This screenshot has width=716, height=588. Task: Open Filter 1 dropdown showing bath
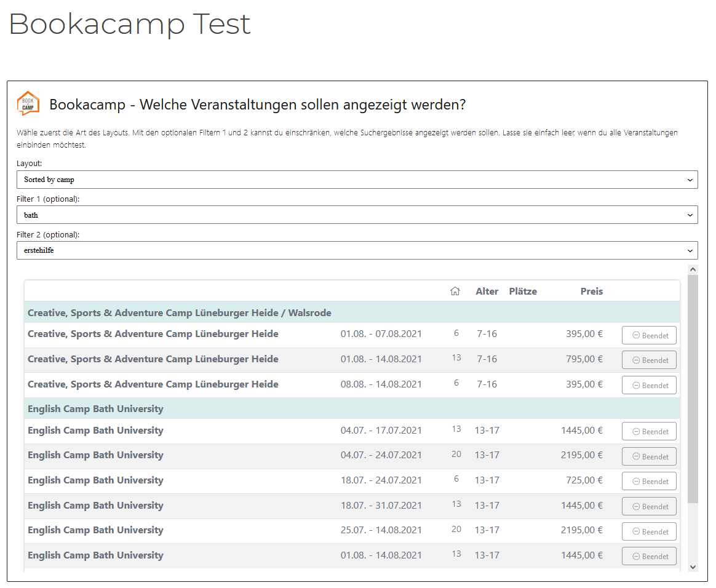[x=357, y=215]
